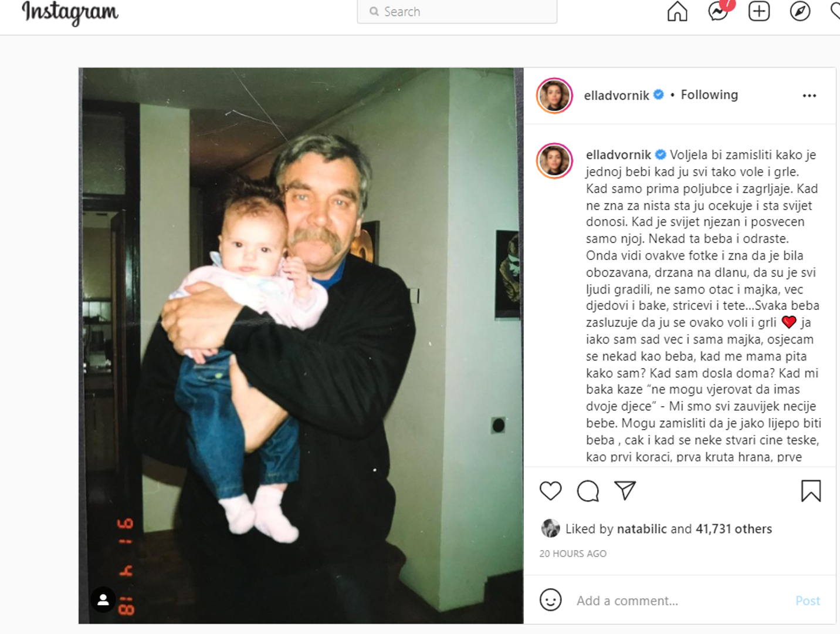840x634 pixels.
Task: Open Messenger direct messages icon
Action: pos(718,11)
